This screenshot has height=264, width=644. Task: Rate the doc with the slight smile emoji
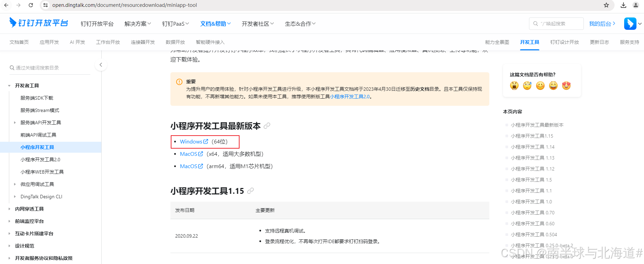[540, 86]
